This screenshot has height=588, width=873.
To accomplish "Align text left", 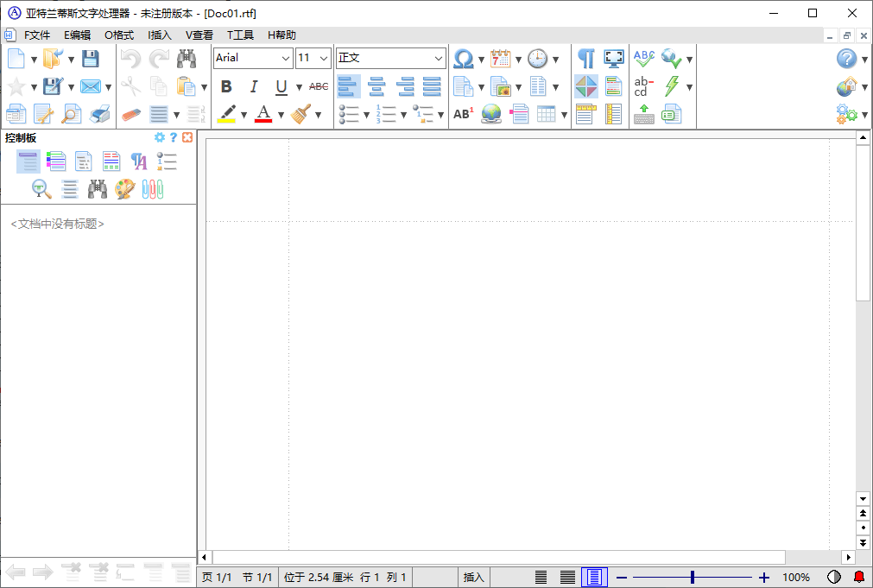I will 348,86.
